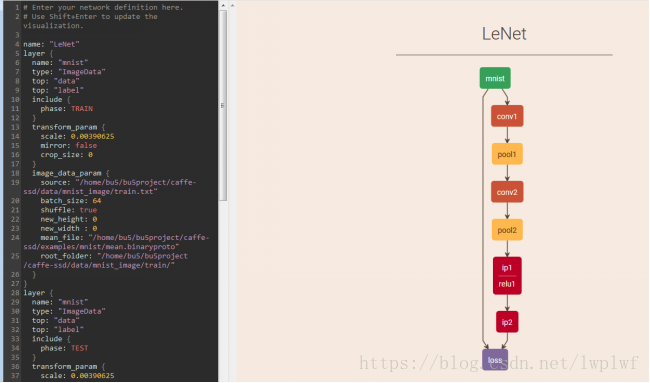Click the batch_size value 64
The height and width of the screenshot is (383, 650).
pos(97,201)
